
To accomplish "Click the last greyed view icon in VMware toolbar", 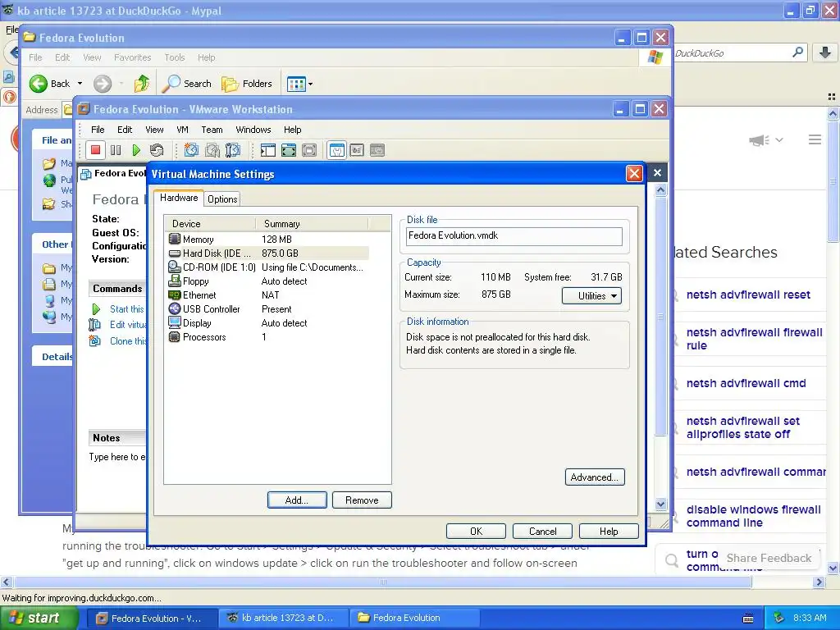I will (377, 151).
